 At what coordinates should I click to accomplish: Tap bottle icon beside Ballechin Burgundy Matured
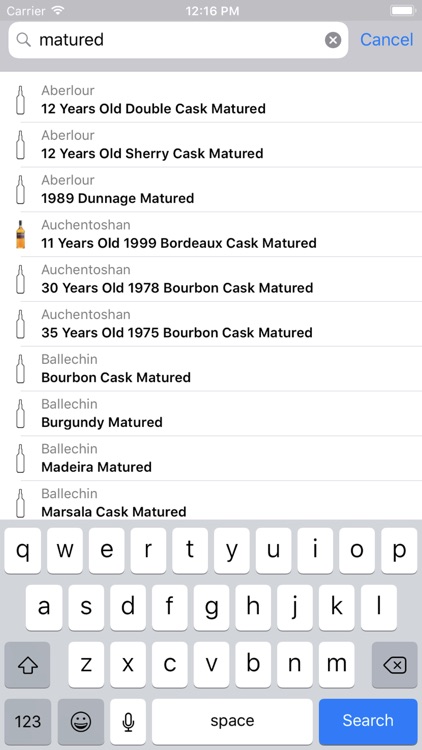pyautogui.click(x=20, y=414)
